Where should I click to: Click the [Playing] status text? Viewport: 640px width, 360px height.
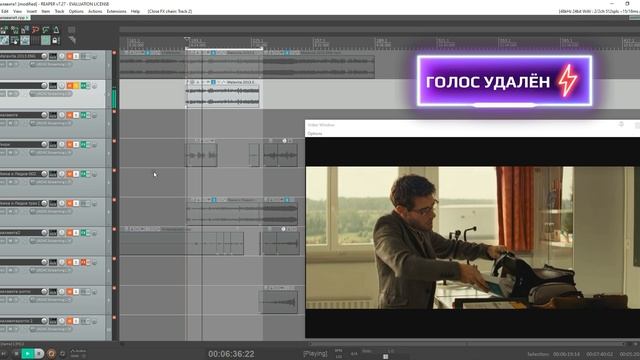coord(315,353)
